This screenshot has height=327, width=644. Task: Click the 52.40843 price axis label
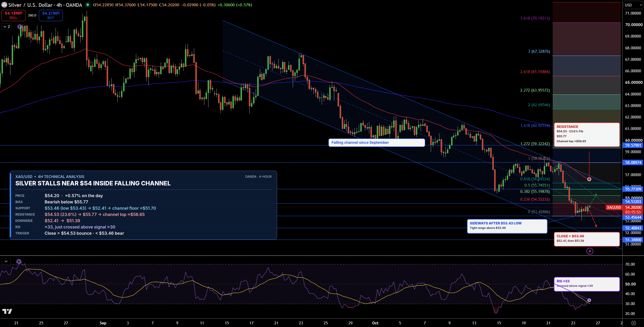(633, 228)
